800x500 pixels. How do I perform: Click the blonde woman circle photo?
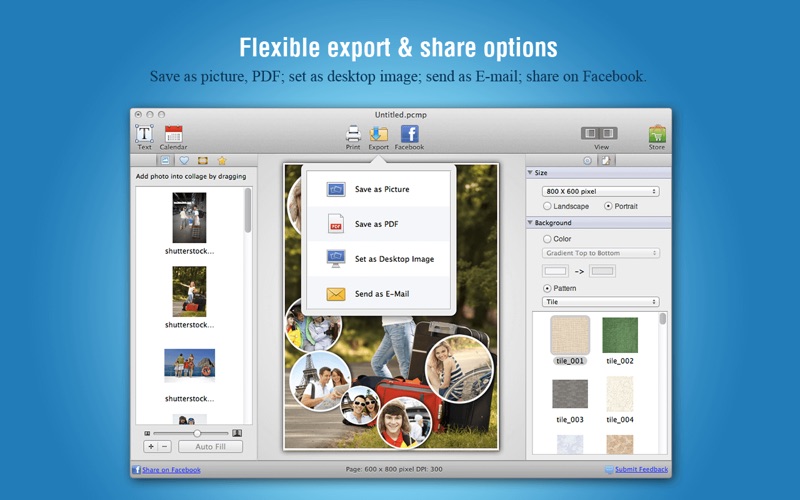(x=459, y=368)
